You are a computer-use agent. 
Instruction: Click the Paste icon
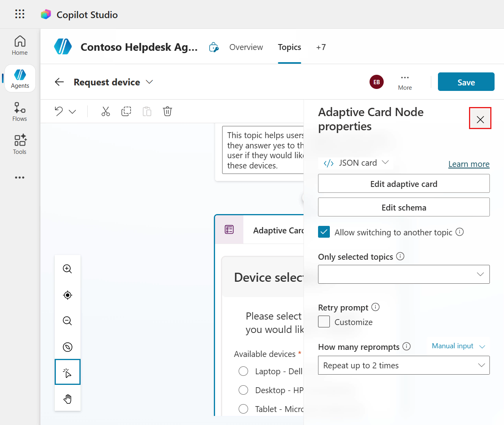[147, 111]
